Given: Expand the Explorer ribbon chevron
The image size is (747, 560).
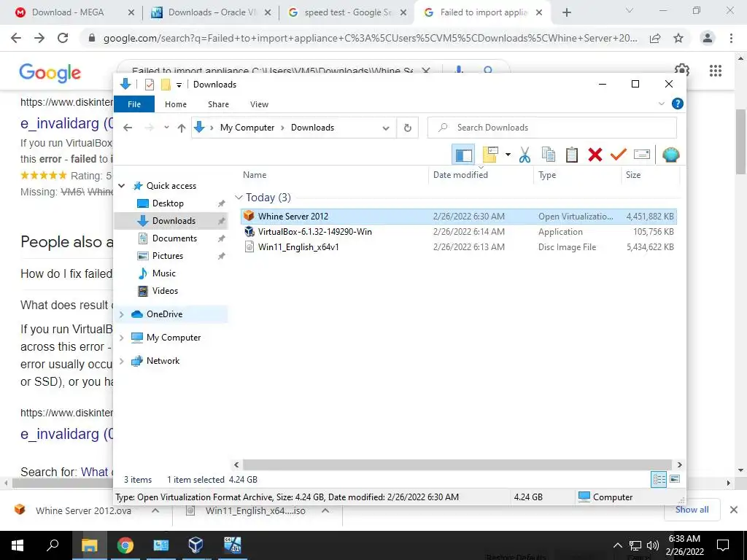Looking at the screenshot, I should click(661, 104).
